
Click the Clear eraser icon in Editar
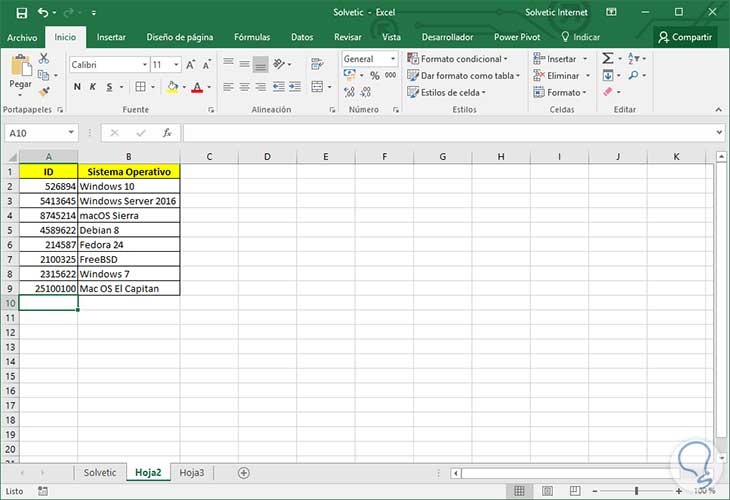click(x=608, y=92)
